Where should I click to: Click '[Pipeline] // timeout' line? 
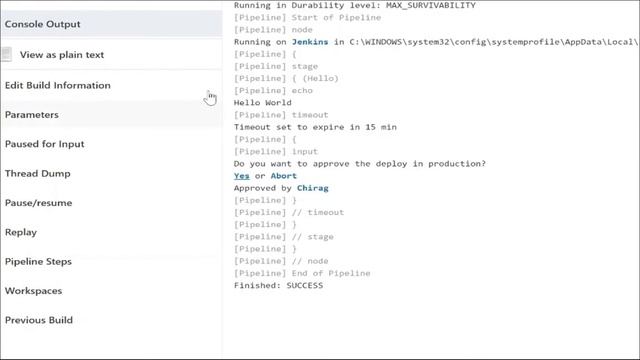coord(289,212)
